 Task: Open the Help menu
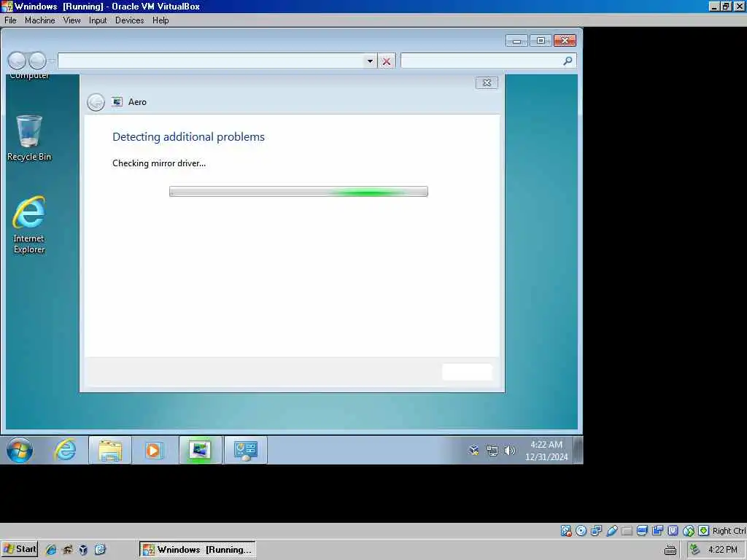(x=160, y=20)
